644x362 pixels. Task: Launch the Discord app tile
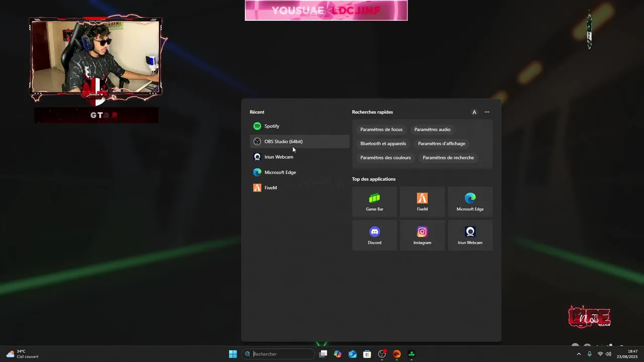[x=374, y=235]
